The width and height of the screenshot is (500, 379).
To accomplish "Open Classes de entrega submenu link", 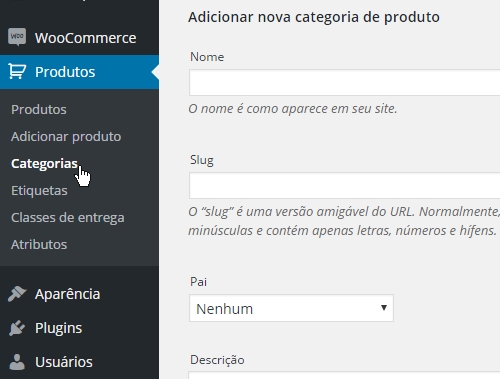I will click(68, 218).
